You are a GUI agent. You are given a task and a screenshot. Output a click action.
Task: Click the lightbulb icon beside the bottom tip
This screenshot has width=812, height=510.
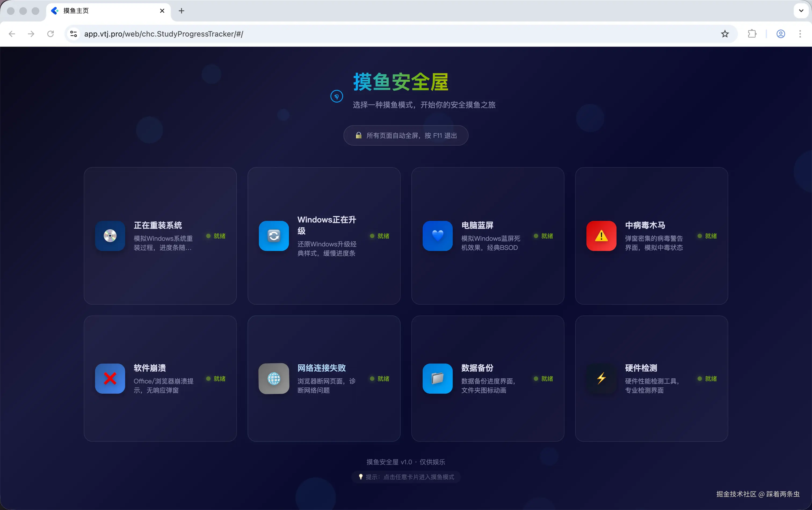point(361,477)
